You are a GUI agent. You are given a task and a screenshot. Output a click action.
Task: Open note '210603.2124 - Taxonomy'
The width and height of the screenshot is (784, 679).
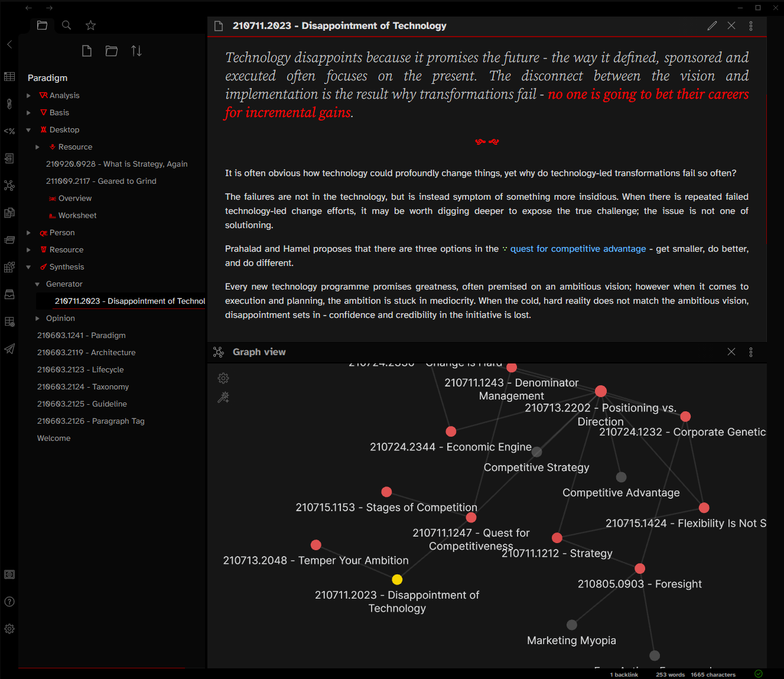pyautogui.click(x=83, y=386)
